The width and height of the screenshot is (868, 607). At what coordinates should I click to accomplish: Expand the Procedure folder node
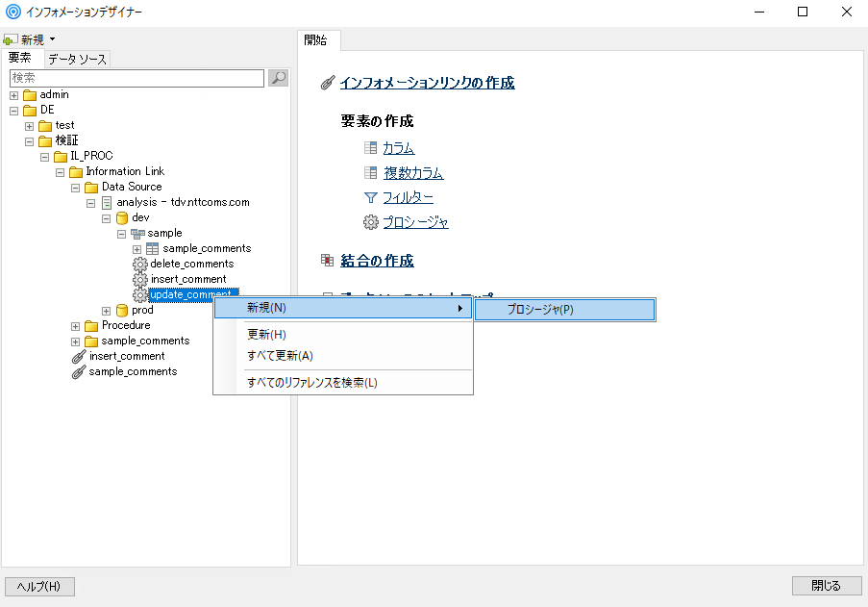coord(75,327)
